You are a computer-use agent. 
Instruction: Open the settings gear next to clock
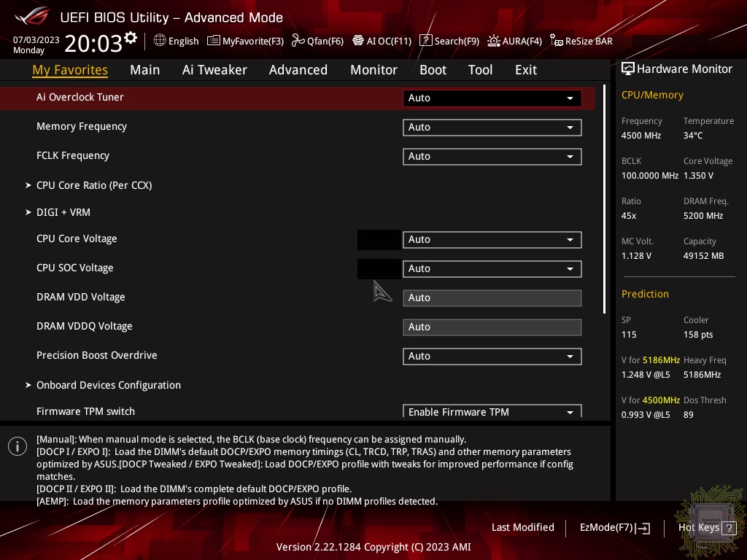point(131,37)
